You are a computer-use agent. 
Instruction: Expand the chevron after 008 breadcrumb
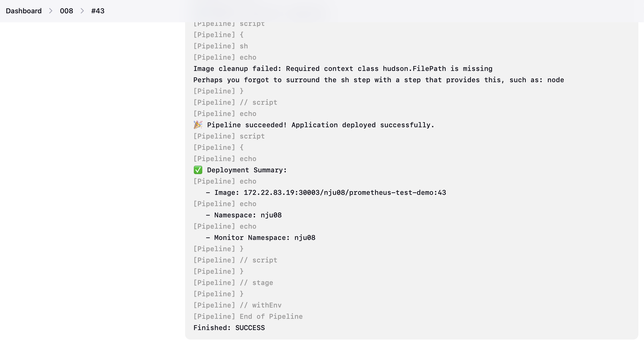(82, 11)
